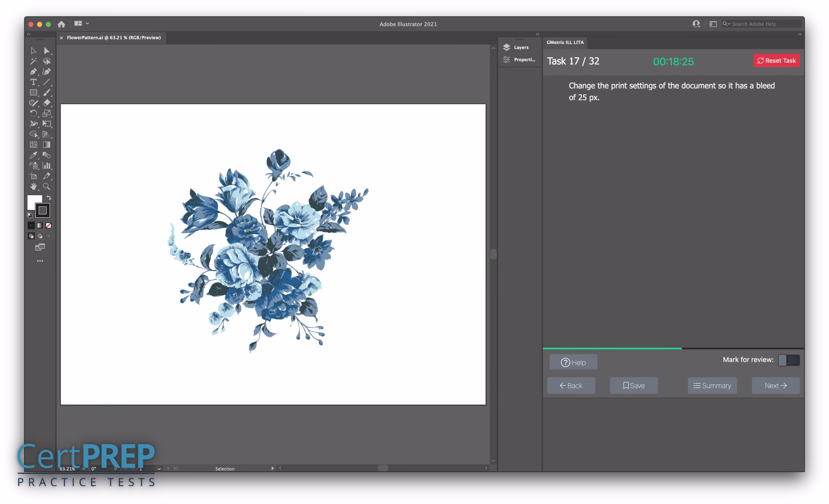Screen dimensions: 829x504
Task: Activate the Eyedropper tool
Action: 33,155
